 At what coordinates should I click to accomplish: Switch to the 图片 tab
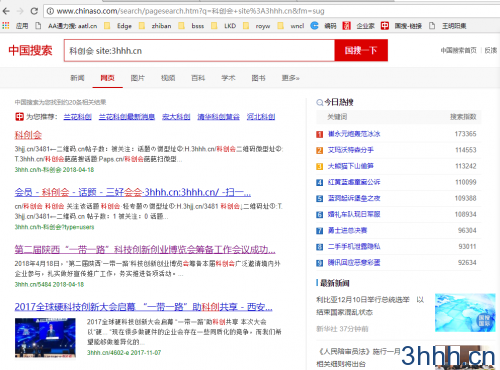coord(138,78)
